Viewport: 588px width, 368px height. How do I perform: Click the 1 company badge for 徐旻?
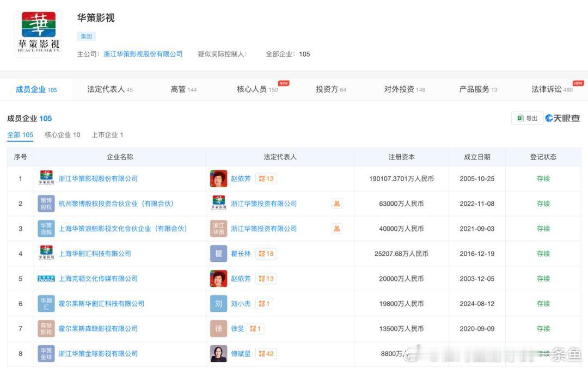255,329
